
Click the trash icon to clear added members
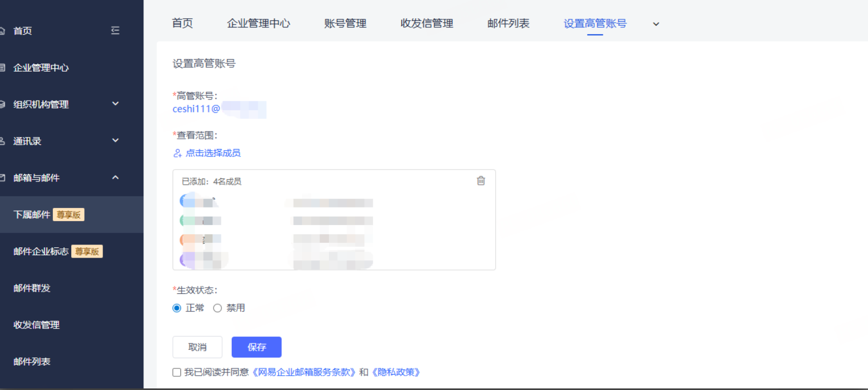[x=481, y=181]
